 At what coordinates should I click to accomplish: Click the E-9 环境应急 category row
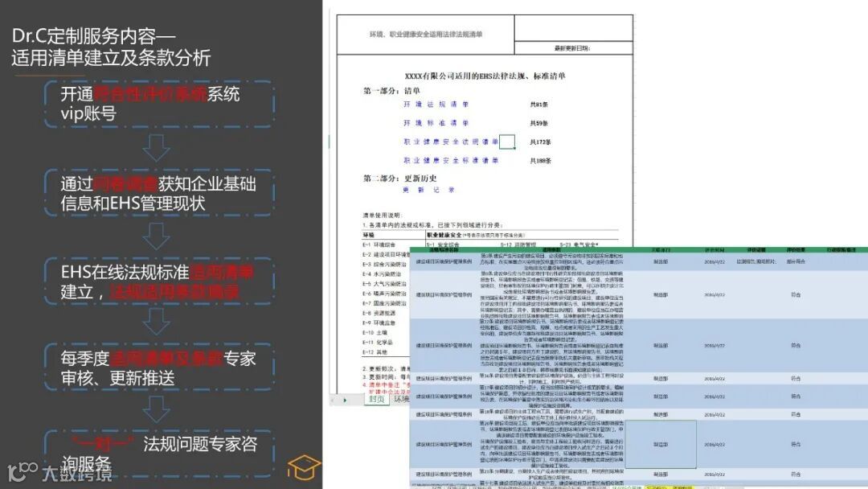click(379, 323)
